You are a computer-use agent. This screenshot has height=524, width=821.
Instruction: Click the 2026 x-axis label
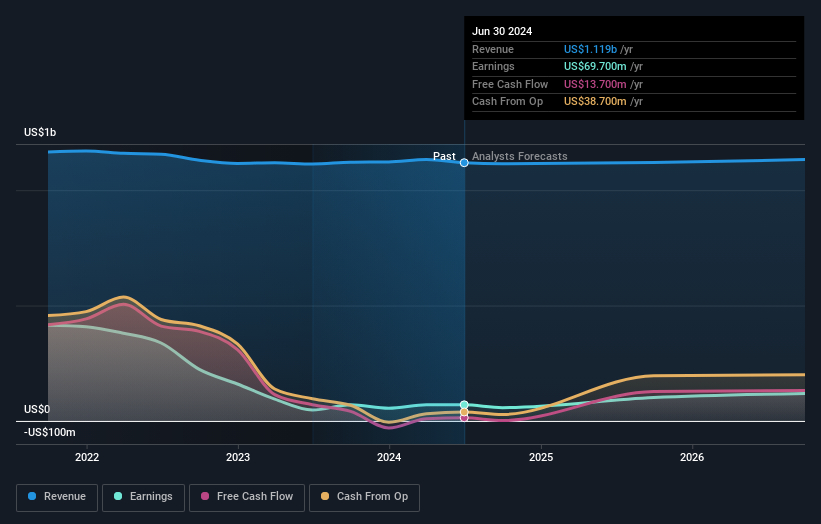pyautogui.click(x=692, y=457)
